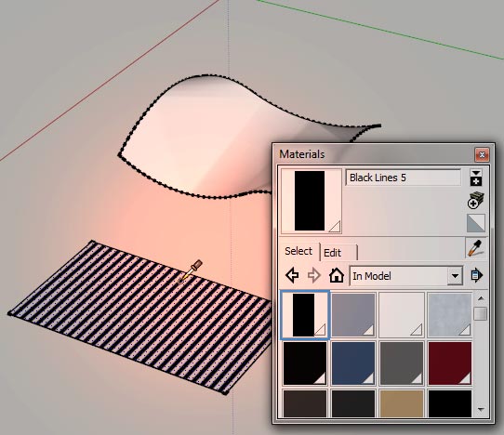The height and width of the screenshot is (435, 504).
Task: Toggle the secondary selection pane display
Action: 476,178
